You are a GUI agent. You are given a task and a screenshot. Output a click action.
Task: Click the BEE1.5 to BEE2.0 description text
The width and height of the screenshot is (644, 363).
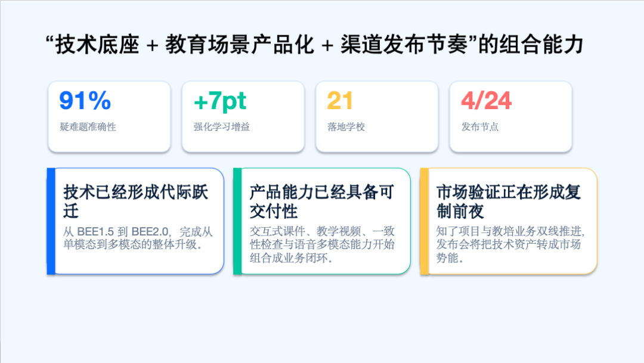[x=137, y=238]
